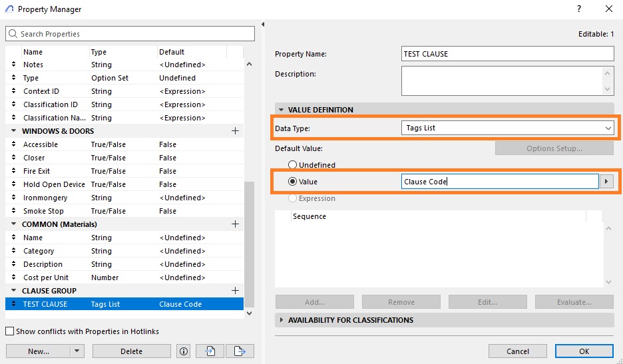
Task: Click the plus icon in WINDOWS & DOORS group
Action: [235, 130]
